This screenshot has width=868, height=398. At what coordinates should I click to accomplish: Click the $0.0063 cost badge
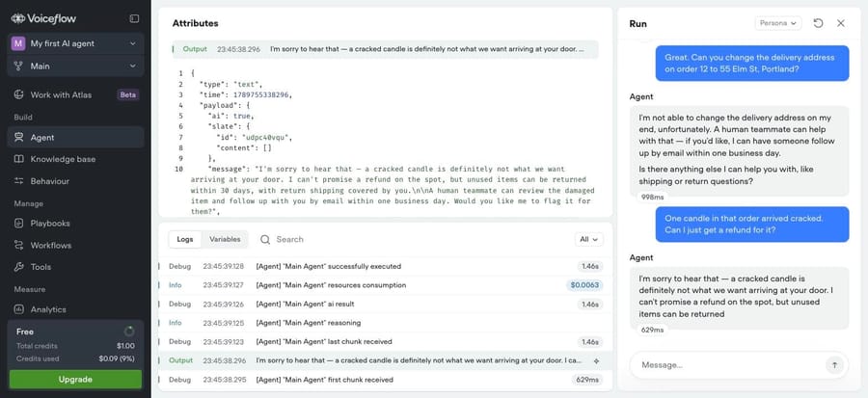click(584, 285)
